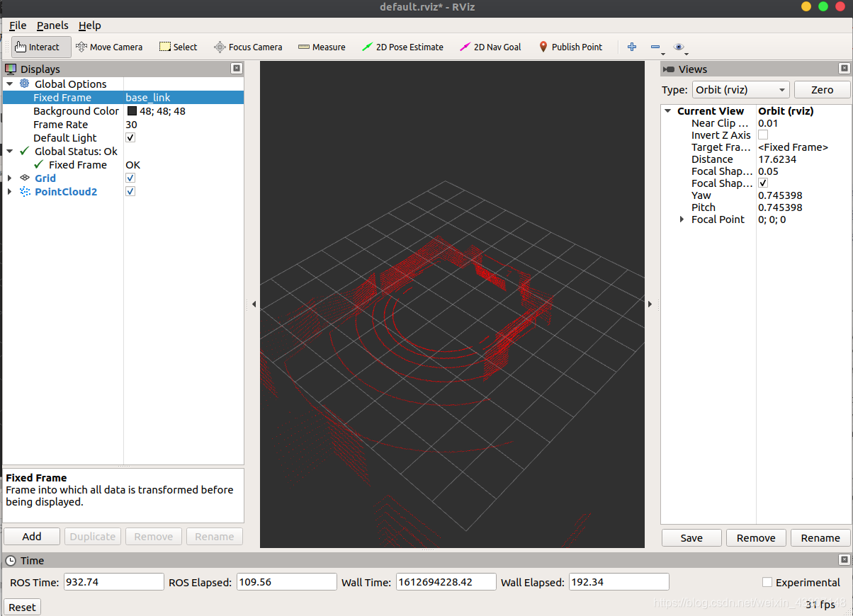Click the Wall Time field
The image size is (853, 616).
tap(446, 582)
